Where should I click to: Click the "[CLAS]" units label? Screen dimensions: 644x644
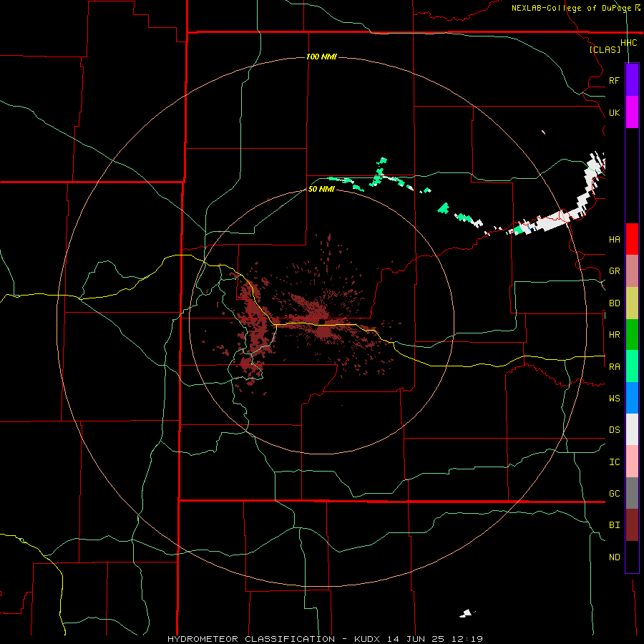click(x=605, y=49)
